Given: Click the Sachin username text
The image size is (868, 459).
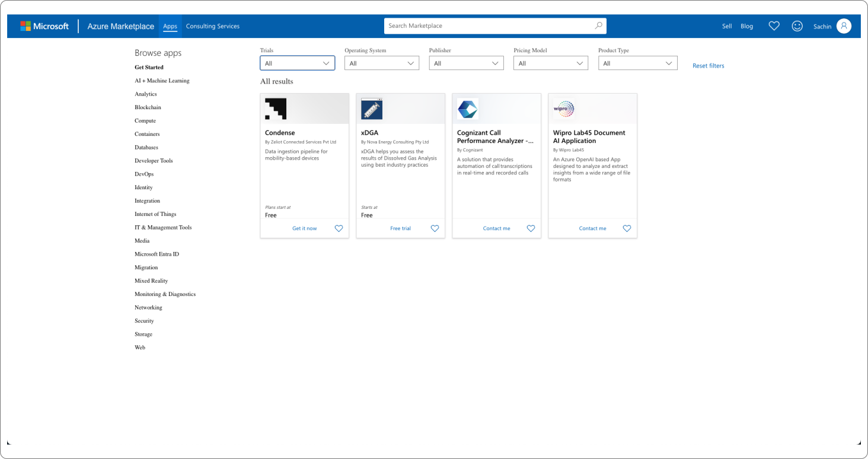Looking at the screenshot, I should click(822, 27).
